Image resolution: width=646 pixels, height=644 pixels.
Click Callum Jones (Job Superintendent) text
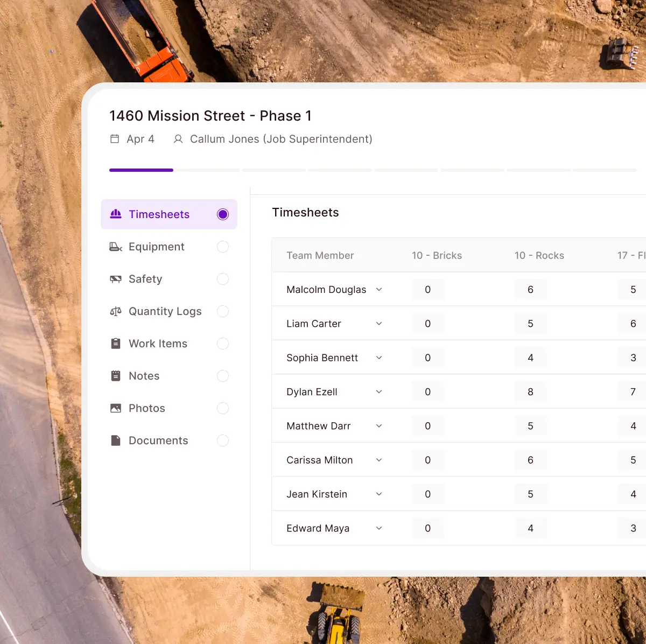click(281, 139)
